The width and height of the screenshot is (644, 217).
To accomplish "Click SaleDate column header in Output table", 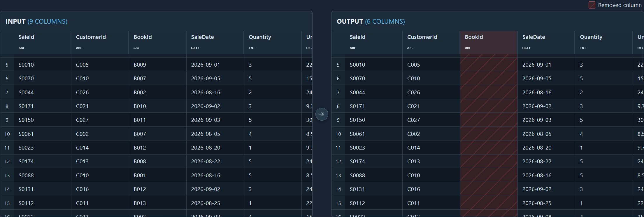I will (x=546, y=42).
